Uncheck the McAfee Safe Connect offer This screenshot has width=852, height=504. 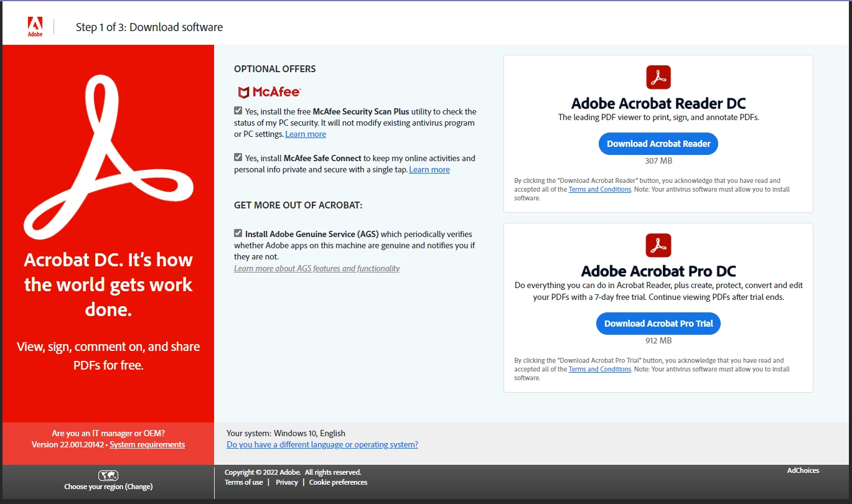pos(238,157)
